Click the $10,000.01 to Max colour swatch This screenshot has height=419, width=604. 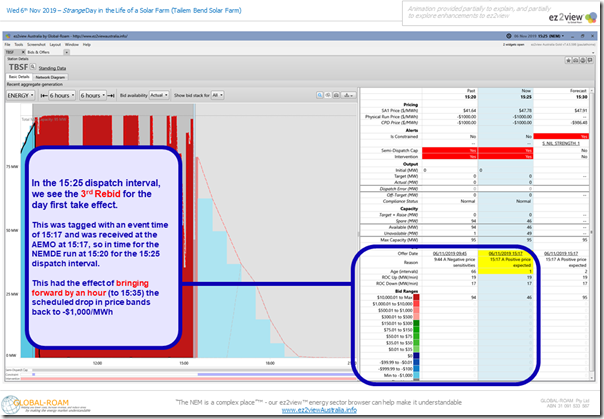pyautogui.click(x=416, y=297)
